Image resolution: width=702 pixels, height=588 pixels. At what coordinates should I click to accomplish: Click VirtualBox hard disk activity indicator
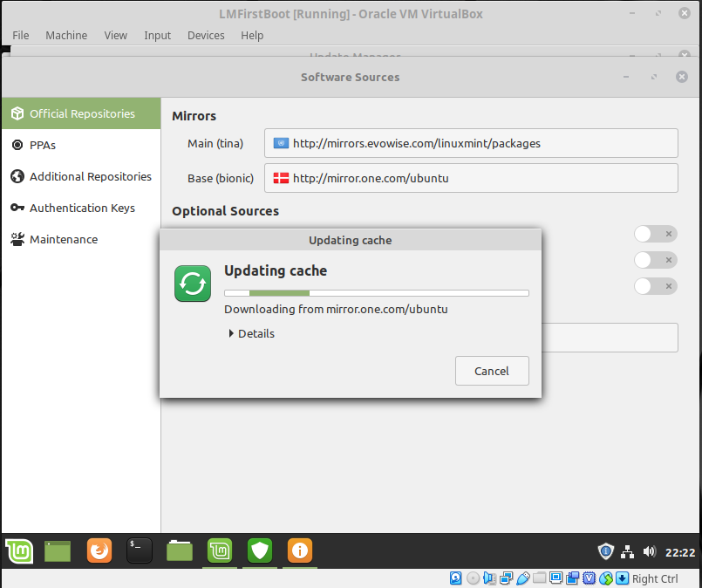(x=455, y=578)
